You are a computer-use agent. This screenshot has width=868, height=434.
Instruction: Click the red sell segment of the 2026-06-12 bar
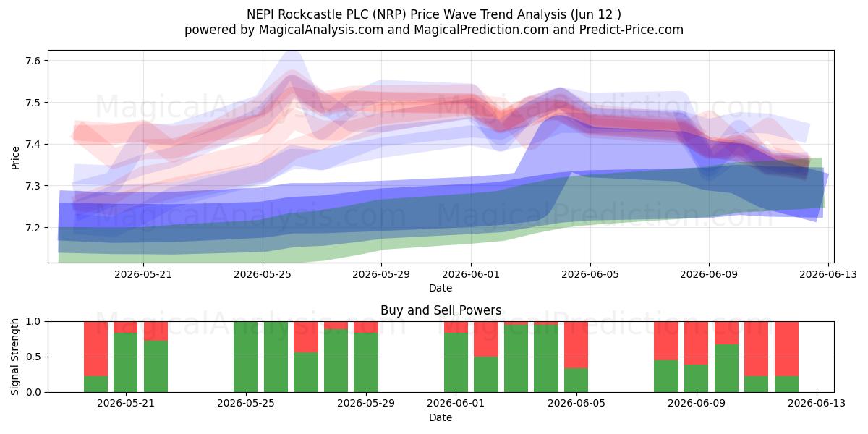[x=786, y=349]
